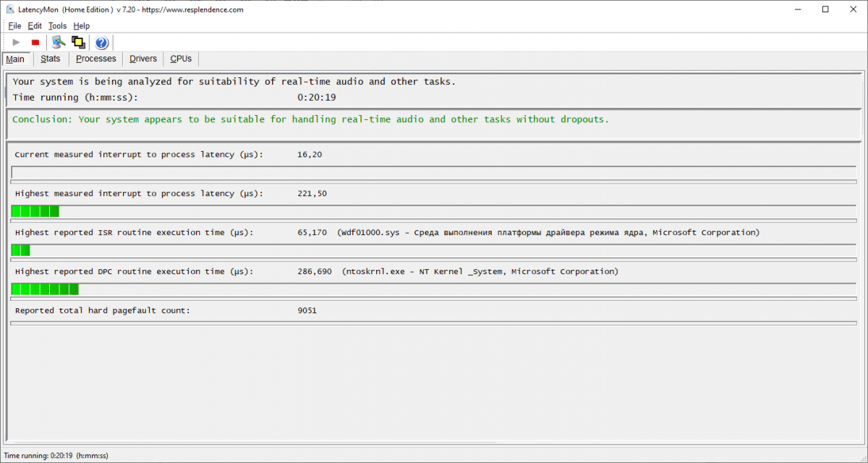Click the analysis message 'Your system is being analyzed'
Viewport: 868px width, 463px height.
(234, 82)
